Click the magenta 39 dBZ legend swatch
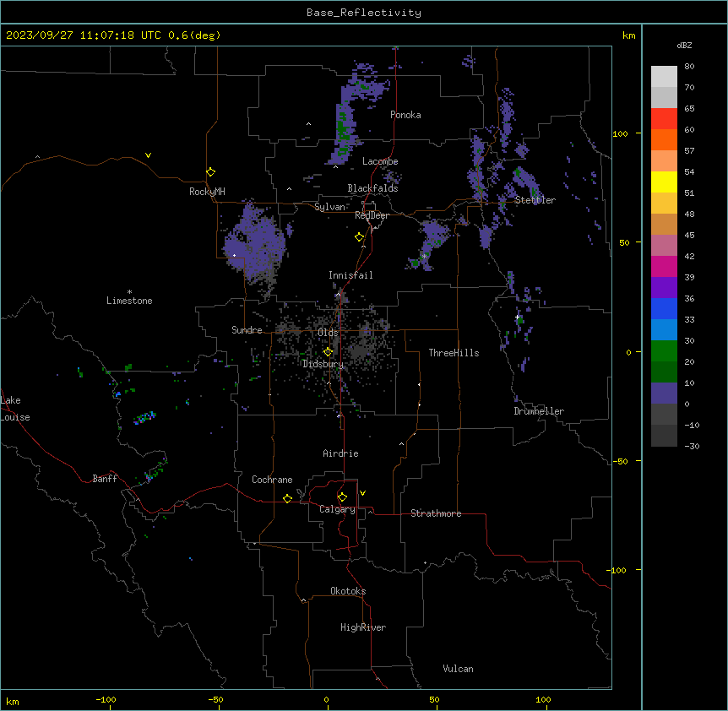The image size is (728, 711). click(x=664, y=266)
